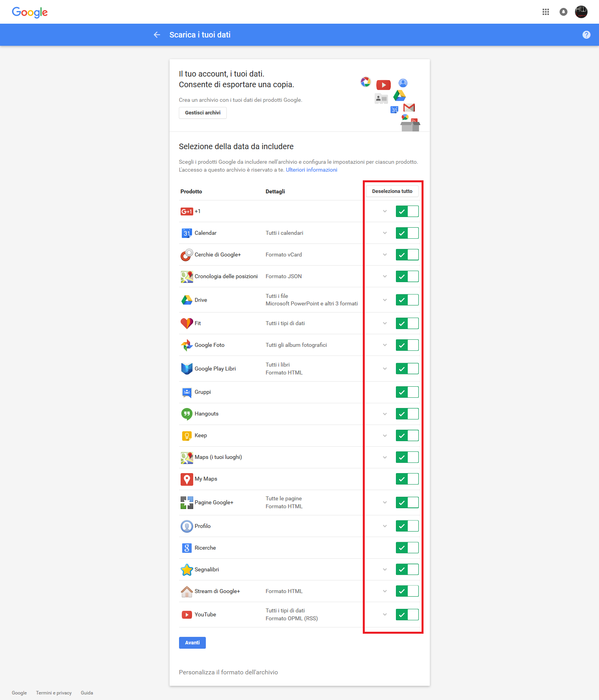The image size is (599, 700).
Task: Open the notifications bell icon
Action: coord(564,12)
